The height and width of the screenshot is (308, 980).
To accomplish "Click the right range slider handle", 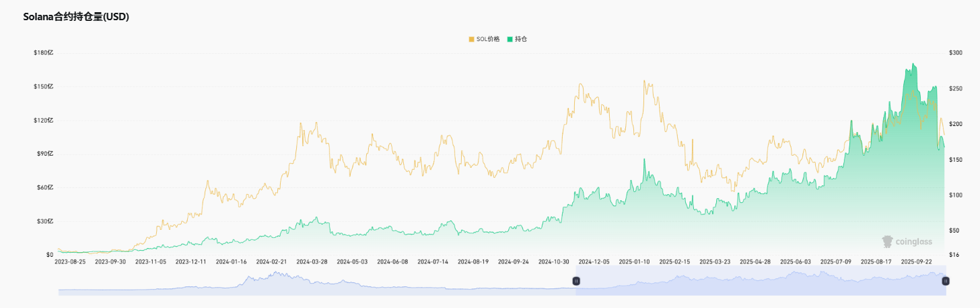I will (x=946, y=280).
